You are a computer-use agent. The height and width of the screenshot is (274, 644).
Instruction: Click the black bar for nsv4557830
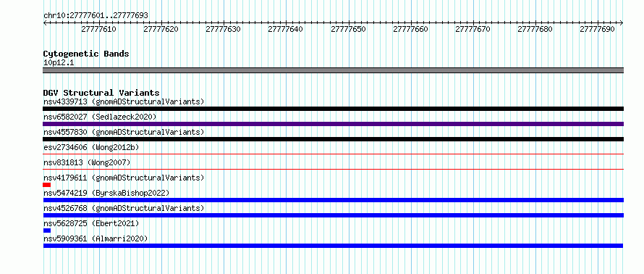point(333,139)
